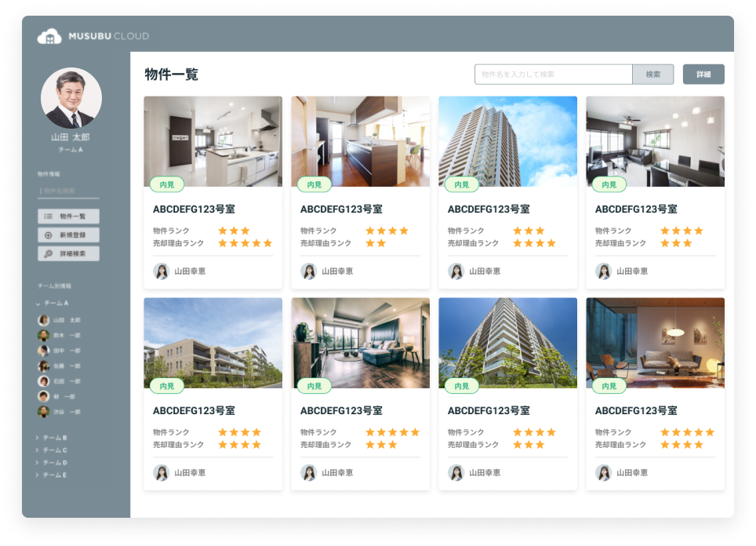Click the list icon on 物件一覧 button
The height and width of the screenshot is (546, 756).
48,216
